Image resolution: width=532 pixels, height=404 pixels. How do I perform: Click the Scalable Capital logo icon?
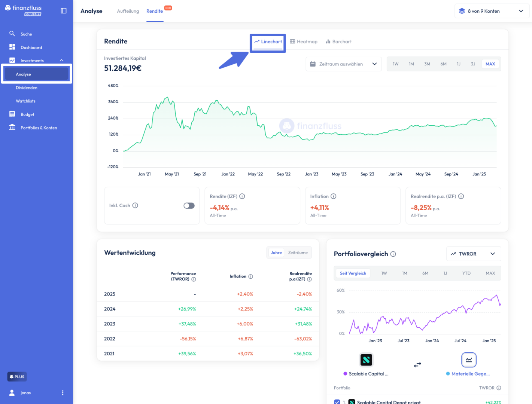(x=366, y=360)
